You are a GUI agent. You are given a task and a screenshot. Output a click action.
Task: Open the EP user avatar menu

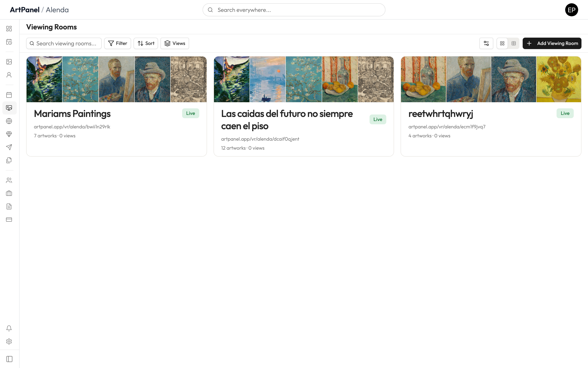(x=571, y=10)
